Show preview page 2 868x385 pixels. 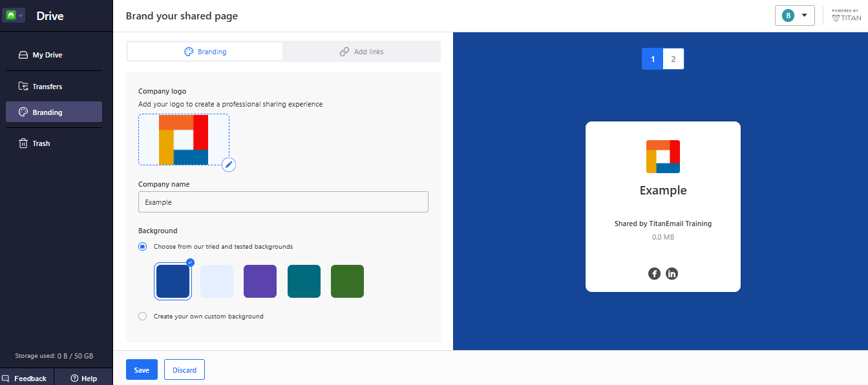[x=673, y=59]
